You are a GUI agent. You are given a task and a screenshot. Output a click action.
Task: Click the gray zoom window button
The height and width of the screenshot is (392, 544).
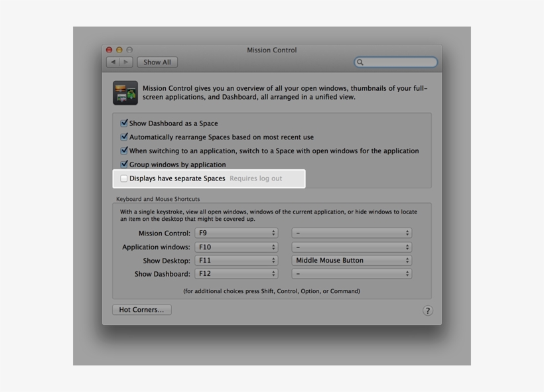[x=129, y=50]
